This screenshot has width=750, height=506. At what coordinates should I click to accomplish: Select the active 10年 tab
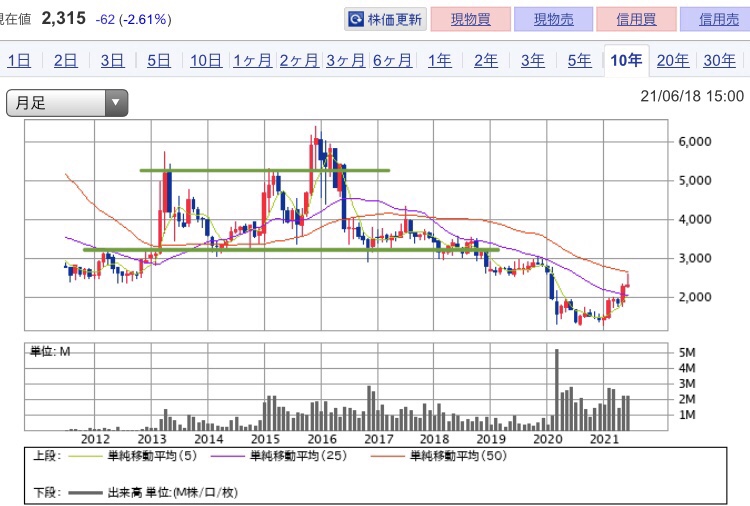[626, 61]
